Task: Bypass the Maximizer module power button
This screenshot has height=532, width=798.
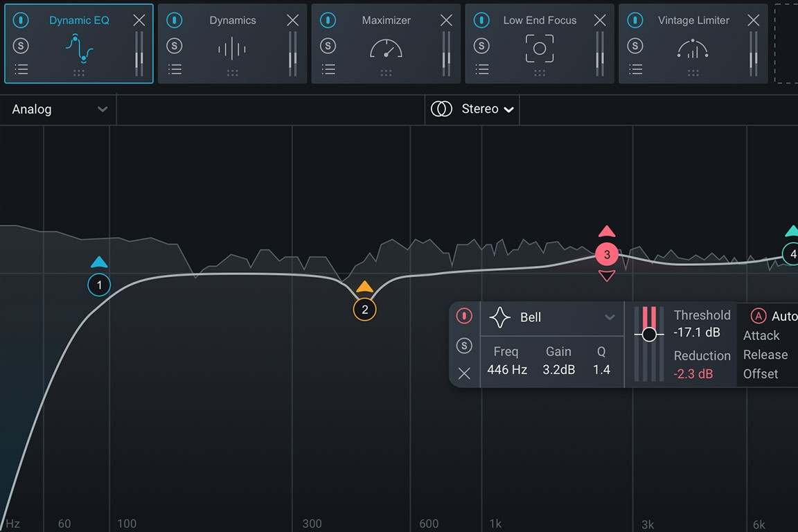Action: pos(328,20)
